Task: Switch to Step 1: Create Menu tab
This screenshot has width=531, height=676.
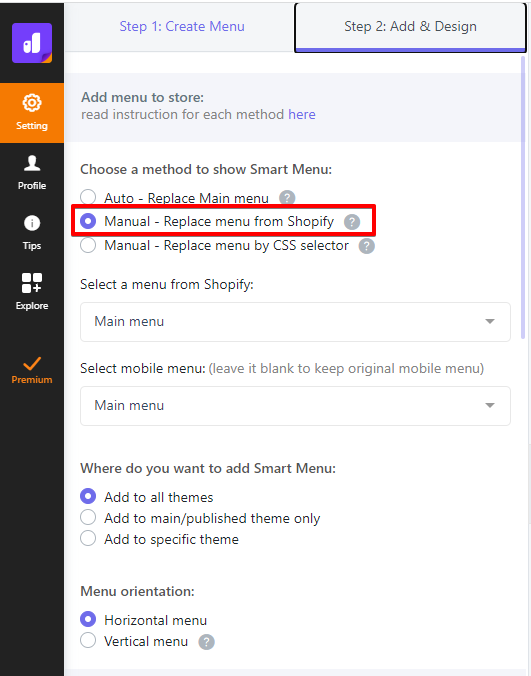Action: [182, 26]
